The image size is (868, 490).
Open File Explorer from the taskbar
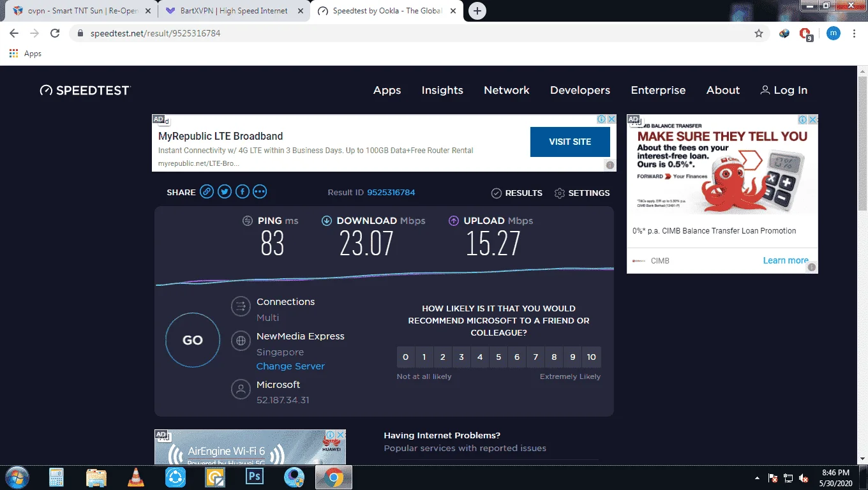(x=96, y=477)
